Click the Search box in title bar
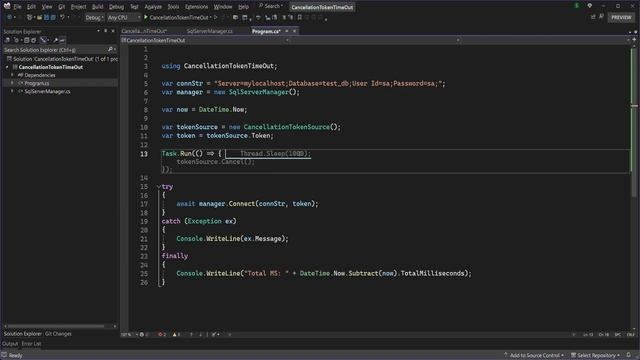 [x=271, y=6]
